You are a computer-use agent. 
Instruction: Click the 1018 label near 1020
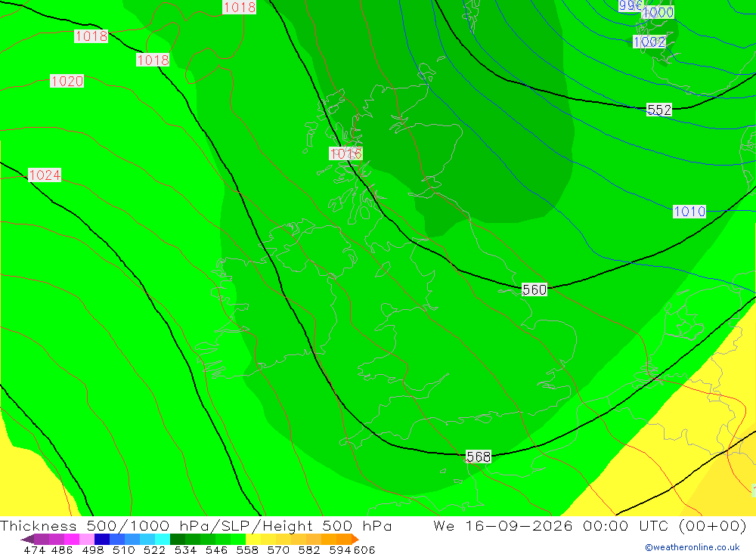click(x=91, y=36)
